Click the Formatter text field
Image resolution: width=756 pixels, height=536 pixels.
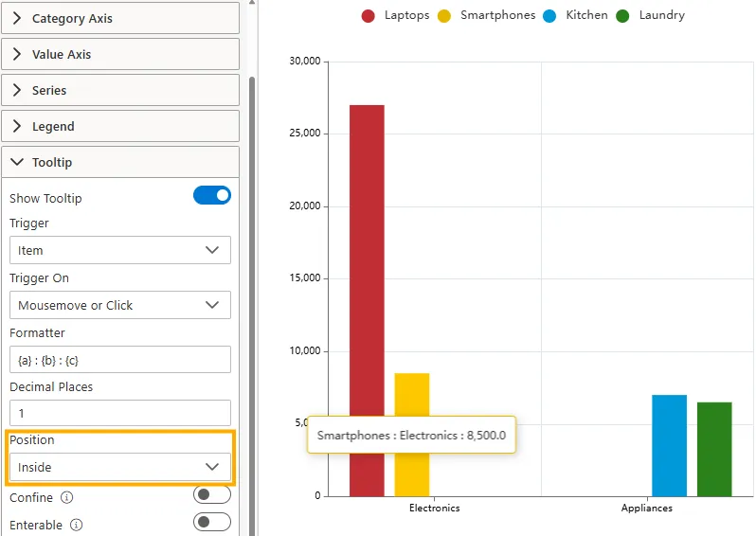pyautogui.click(x=120, y=360)
